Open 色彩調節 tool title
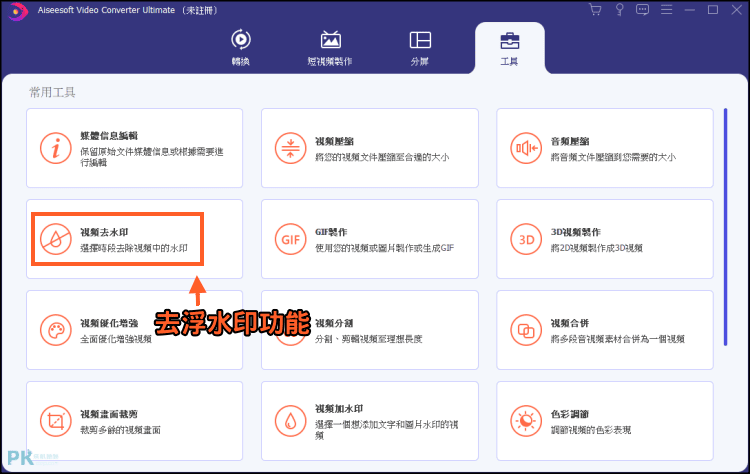Image resolution: width=750 pixels, height=474 pixels. click(570, 414)
